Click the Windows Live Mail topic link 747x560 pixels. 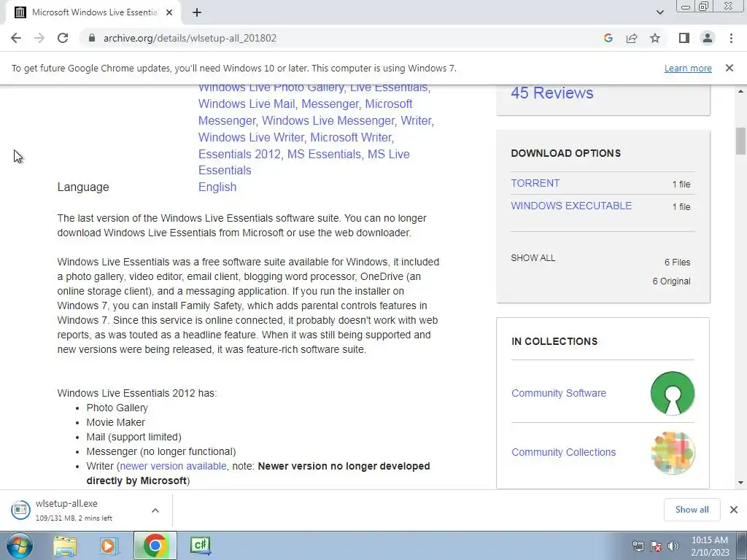click(247, 104)
